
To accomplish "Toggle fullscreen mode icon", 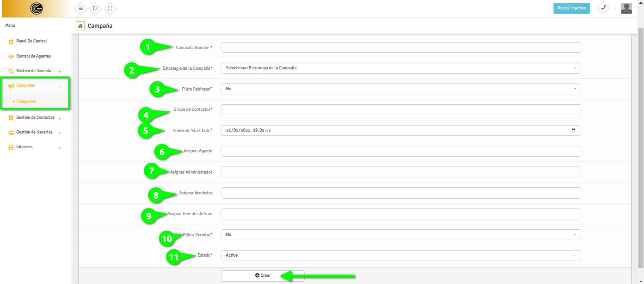I will point(110,8).
